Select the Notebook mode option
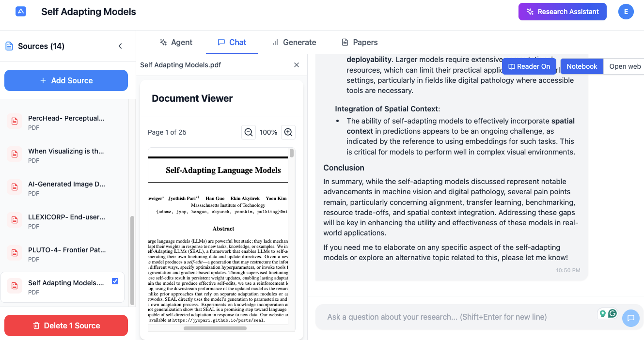The height and width of the screenshot is (340, 644). coord(582,66)
